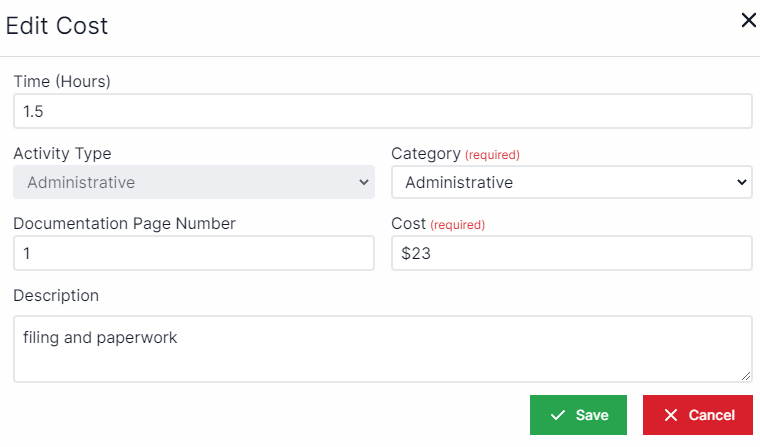Click the Description label
The height and width of the screenshot is (447, 760).
tap(56, 296)
